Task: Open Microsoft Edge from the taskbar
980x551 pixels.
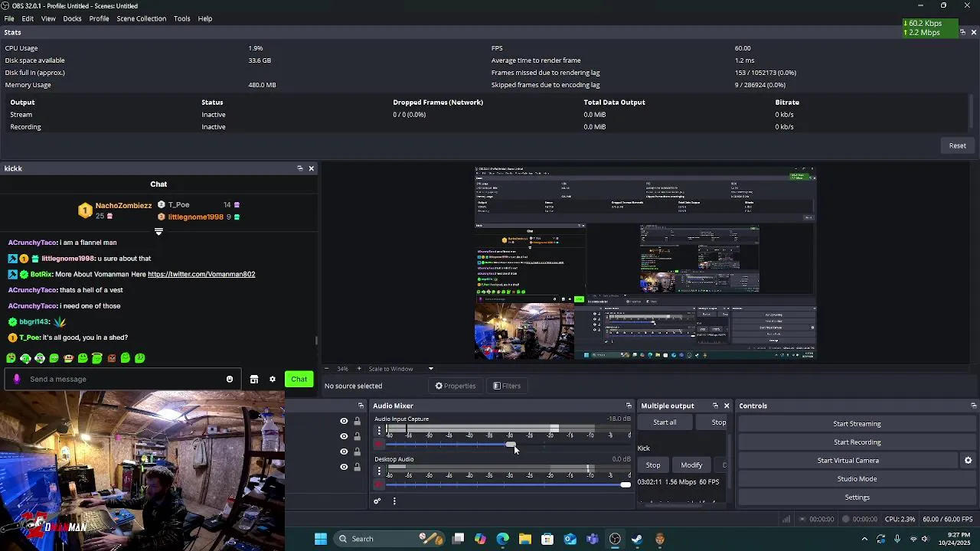Action: 503,539
